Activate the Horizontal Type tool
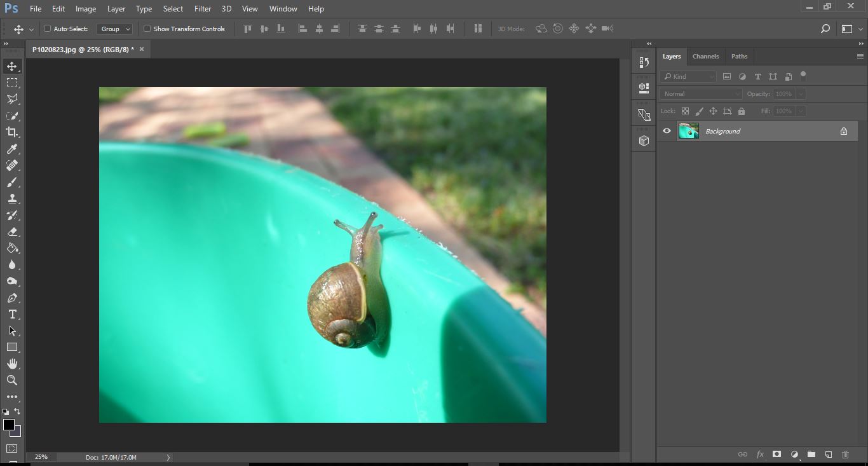 point(12,314)
